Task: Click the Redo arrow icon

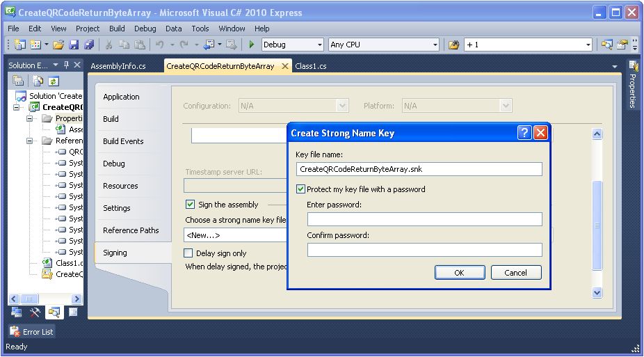Action: point(184,45)
